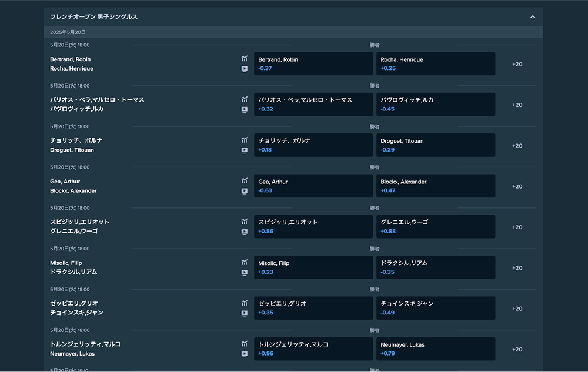Show +20 more markets for ゼッピエリ vs チョインスキ
Screen dimensions: 588x372
coord(517,309)
